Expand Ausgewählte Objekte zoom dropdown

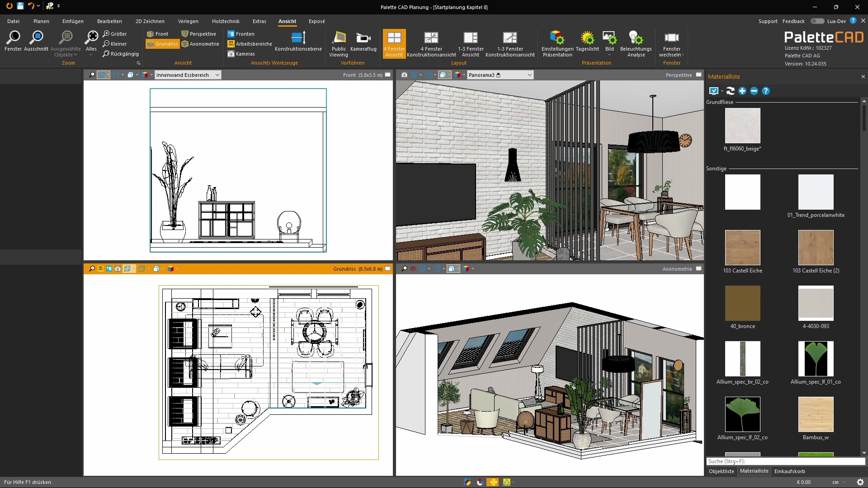[66, 44]
